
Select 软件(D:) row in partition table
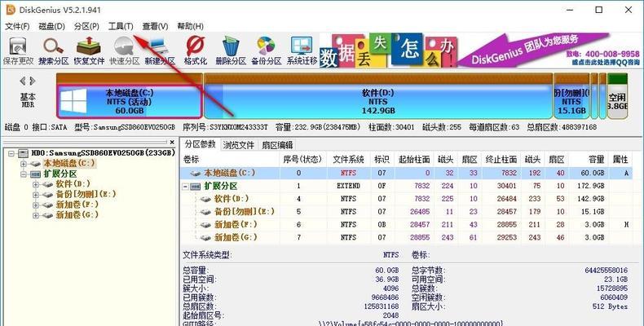406,199
